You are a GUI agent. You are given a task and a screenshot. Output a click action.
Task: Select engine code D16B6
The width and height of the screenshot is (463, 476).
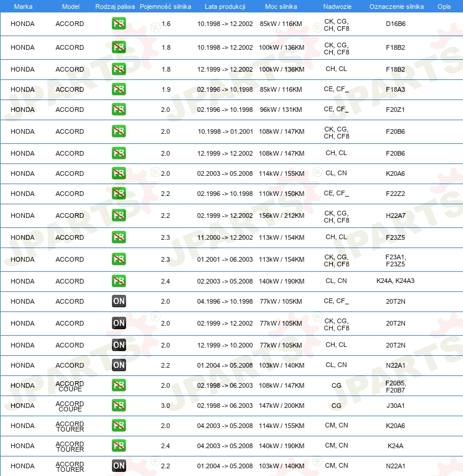(396, 24)
